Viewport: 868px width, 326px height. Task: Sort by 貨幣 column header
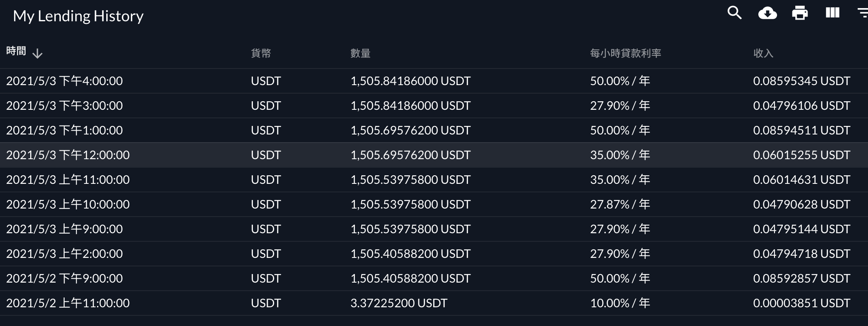(x=261, y=53)
